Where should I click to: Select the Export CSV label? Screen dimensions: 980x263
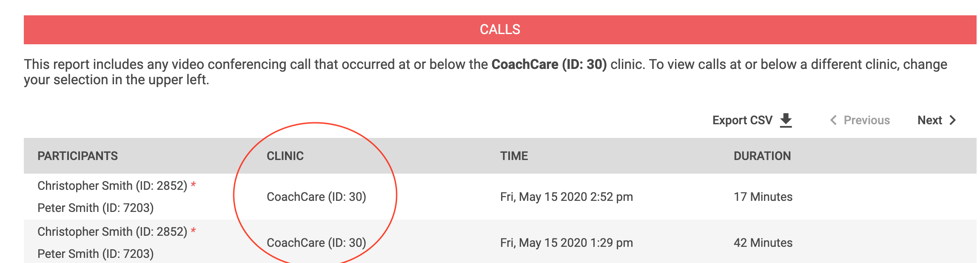click(x=741, y=120)
